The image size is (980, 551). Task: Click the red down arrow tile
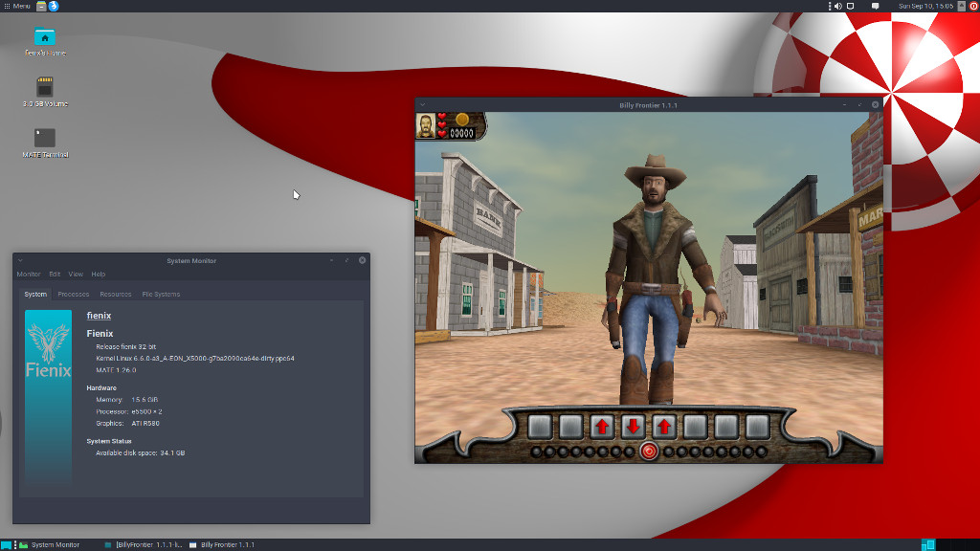[633, 427]
